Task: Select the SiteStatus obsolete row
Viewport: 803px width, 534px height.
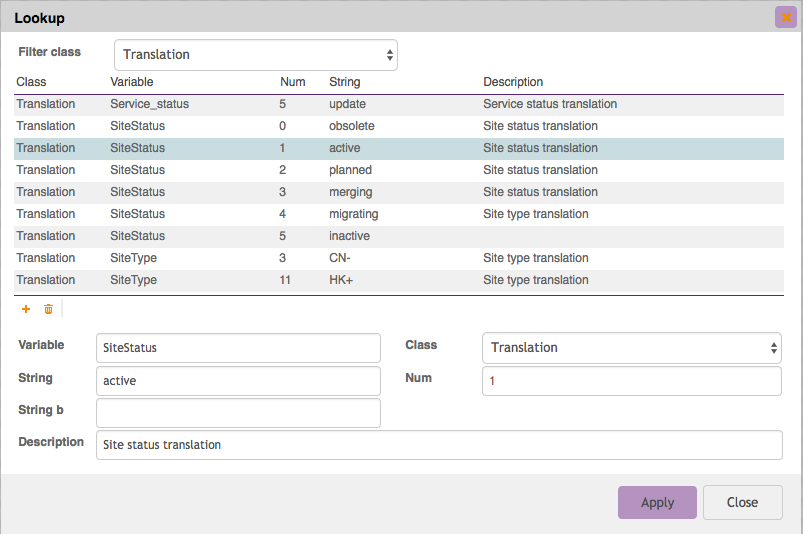Action: point(398,126)
